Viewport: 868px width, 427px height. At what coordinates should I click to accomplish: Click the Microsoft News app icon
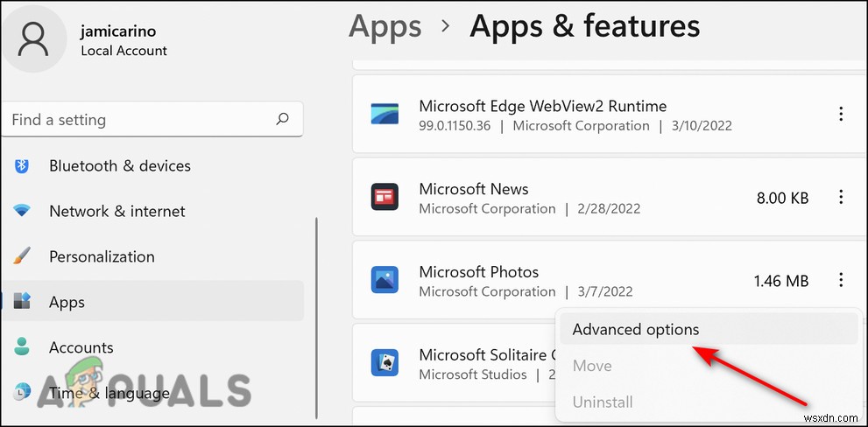385,198
